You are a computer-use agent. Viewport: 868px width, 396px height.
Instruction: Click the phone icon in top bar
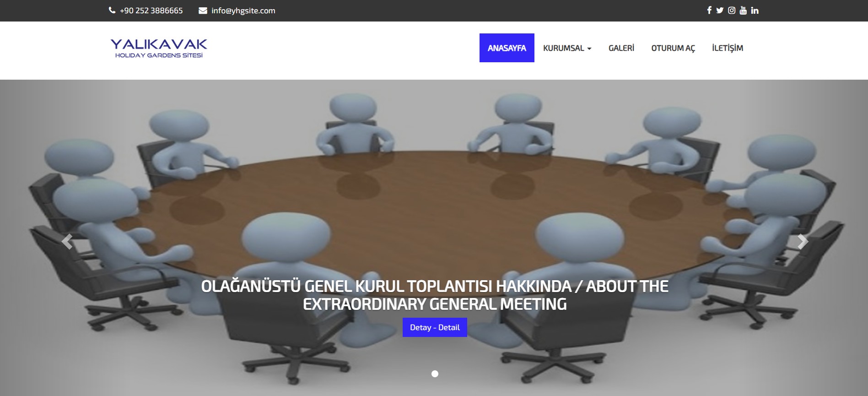pos(112,10)
